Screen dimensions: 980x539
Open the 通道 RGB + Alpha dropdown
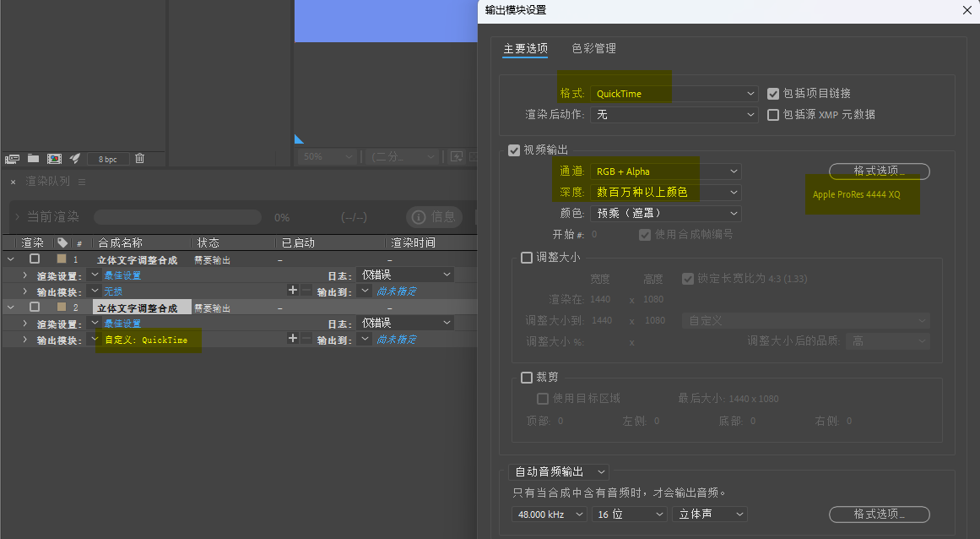[666, 171]
